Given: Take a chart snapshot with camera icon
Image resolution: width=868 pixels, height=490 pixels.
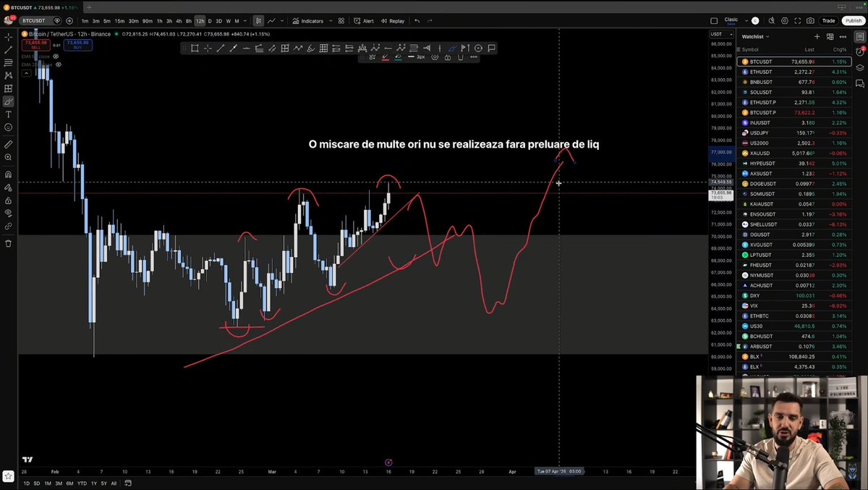Looking at the screenshot, I should click(x=810, y=21).
